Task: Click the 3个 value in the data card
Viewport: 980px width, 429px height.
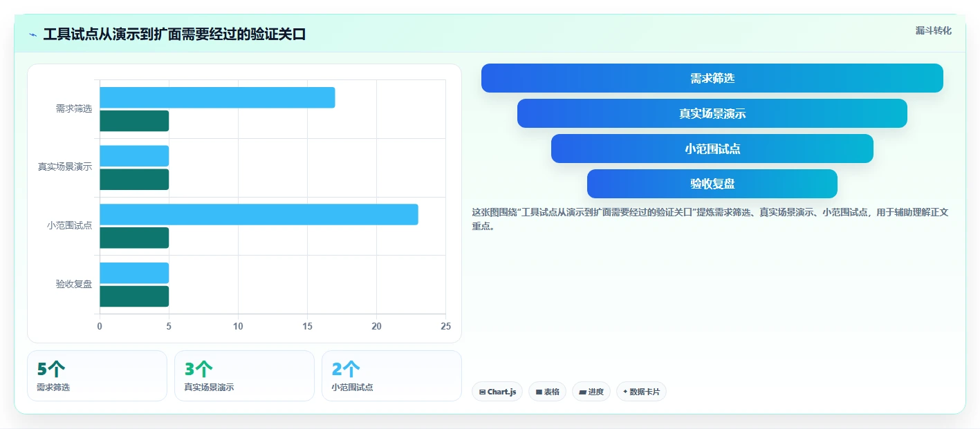Action: point(198,370)
